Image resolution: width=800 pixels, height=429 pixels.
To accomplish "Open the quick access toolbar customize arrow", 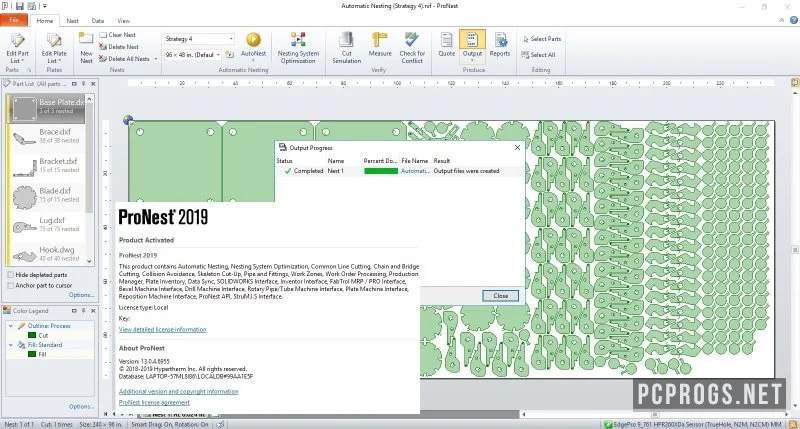I will (44, 6).
